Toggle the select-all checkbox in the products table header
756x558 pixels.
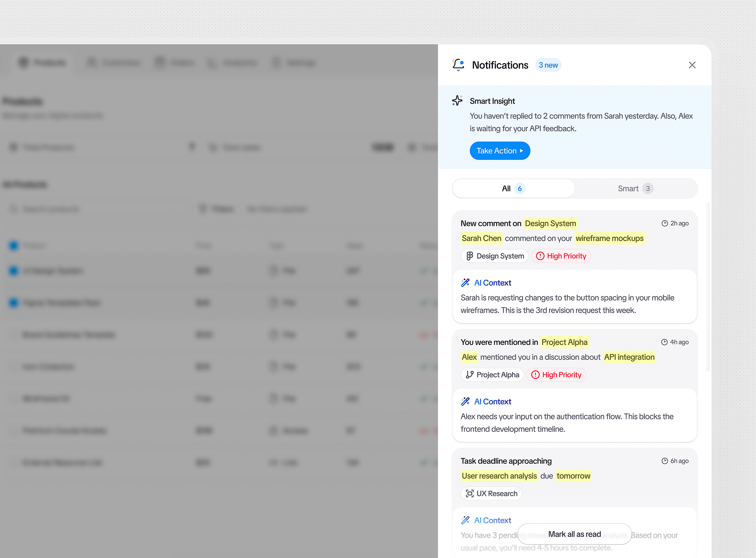click(14, 246)
